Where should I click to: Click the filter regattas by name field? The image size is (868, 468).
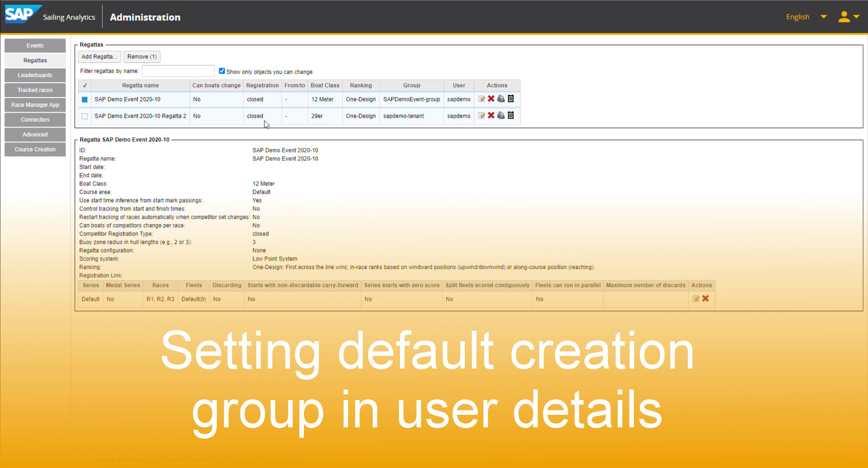click(178, 71)
